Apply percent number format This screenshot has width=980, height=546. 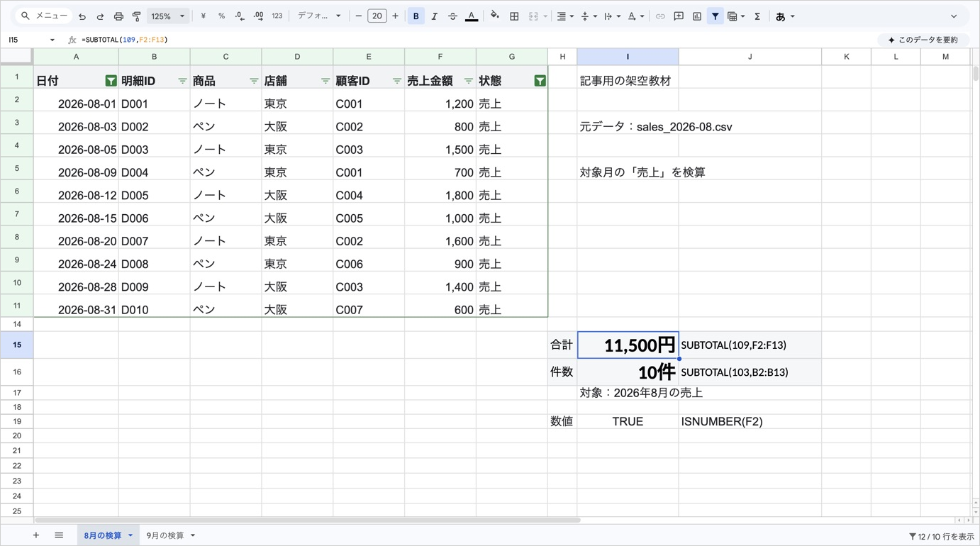(221, 16)
